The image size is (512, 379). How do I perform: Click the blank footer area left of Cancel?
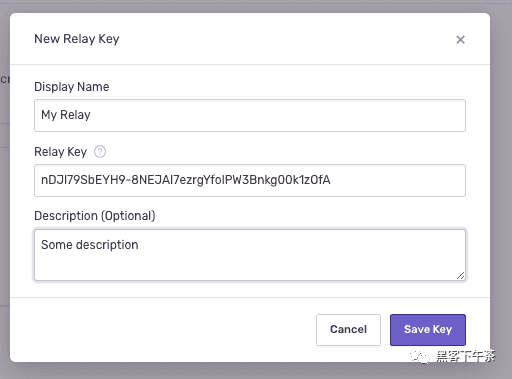tap(163, 330)
